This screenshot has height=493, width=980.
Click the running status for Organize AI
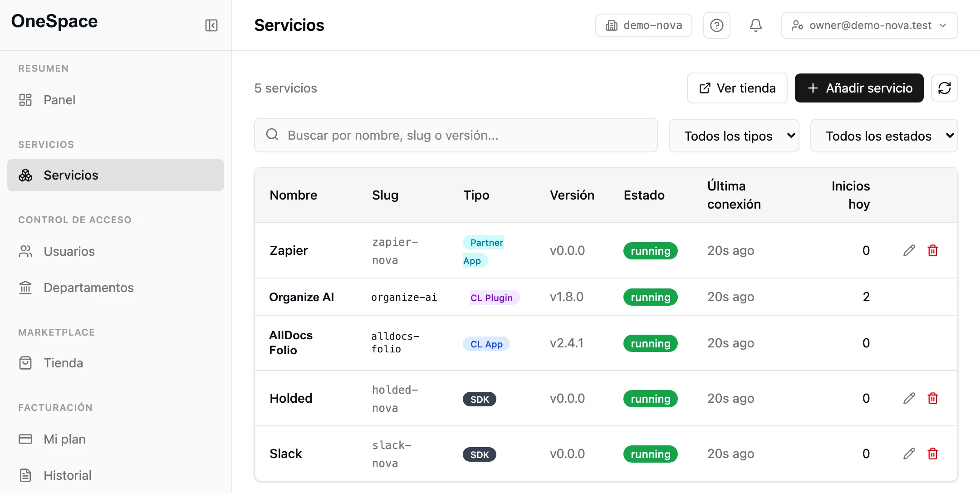651,297
